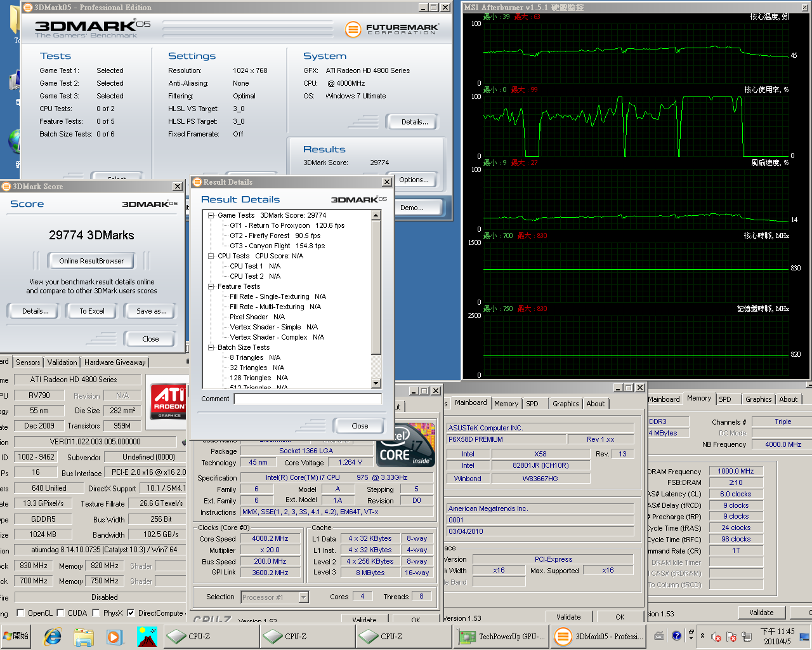This screenshot has height=650, width=812.
Task: Open the Processor #1 selection dropdown
Action: click(303, 597)
